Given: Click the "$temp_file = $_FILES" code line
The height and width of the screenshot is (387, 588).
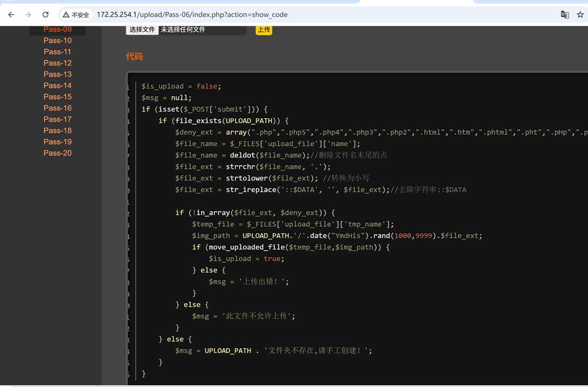Looking at the screenshot, I should coord(293,224).
